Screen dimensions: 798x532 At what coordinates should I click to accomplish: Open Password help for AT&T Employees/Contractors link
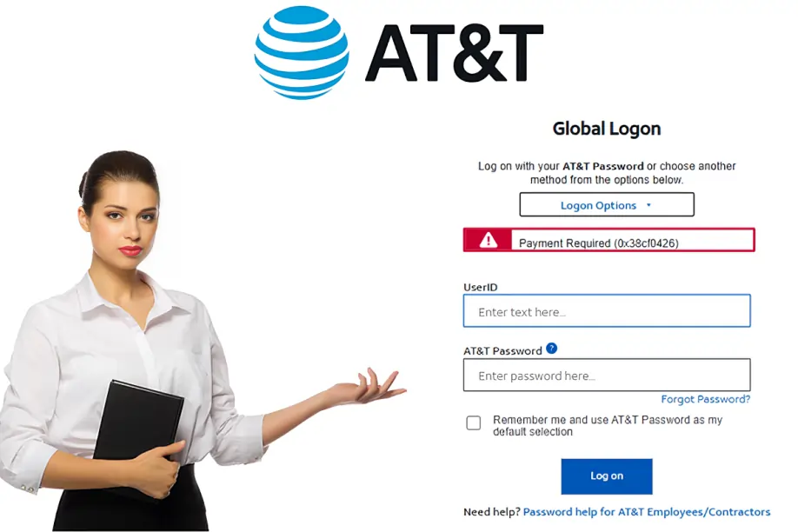647,512
